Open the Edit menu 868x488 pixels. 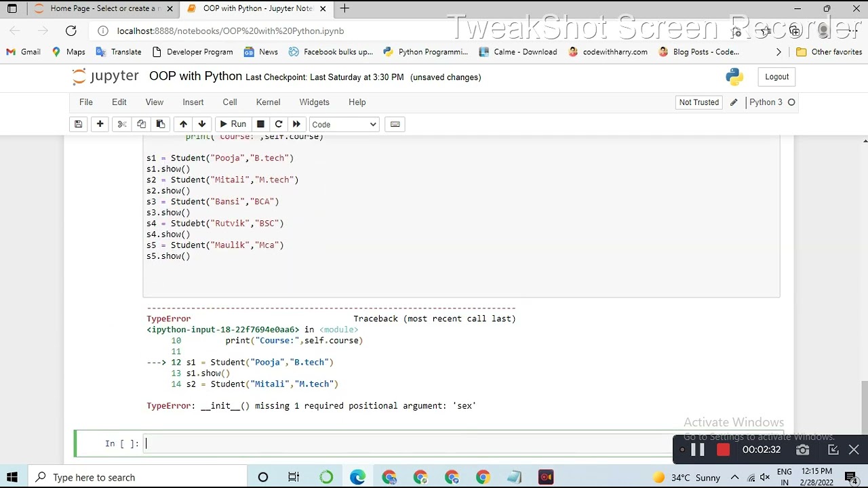119,102
